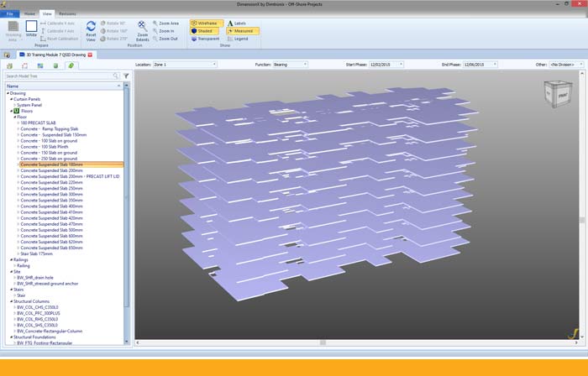Open the File menu

(x=10, y=14)
